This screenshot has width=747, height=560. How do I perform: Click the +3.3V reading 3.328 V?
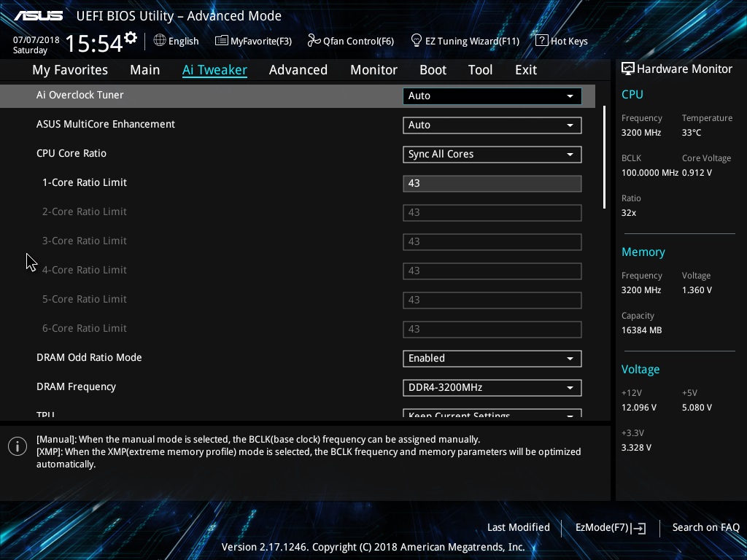click(636, 448)
